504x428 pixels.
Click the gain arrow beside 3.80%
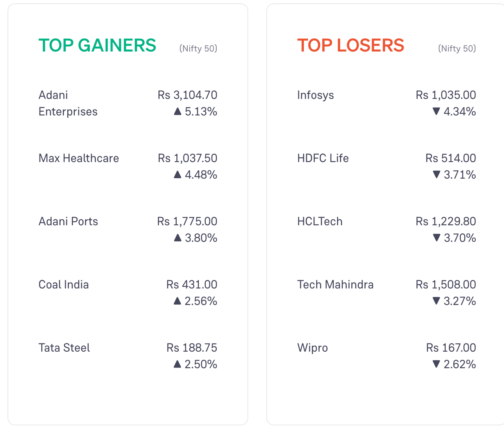tap(178, 238)
